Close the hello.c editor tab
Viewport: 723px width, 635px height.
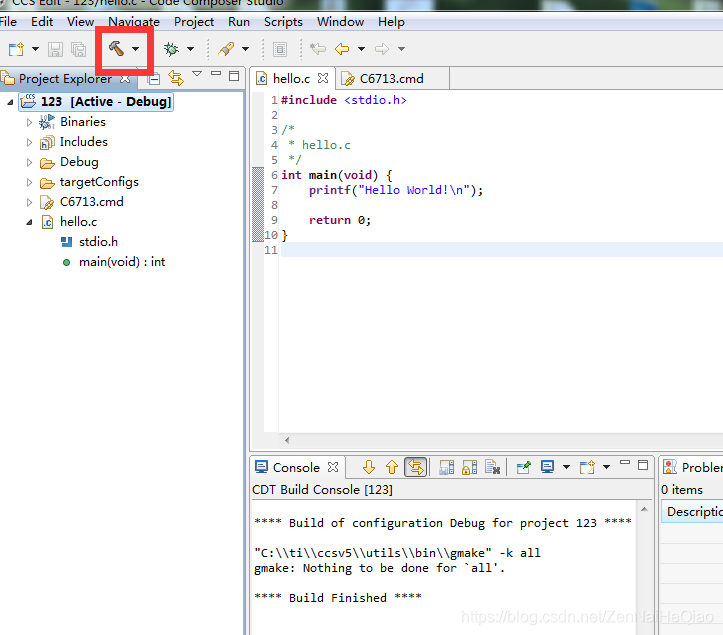[323, 78]
